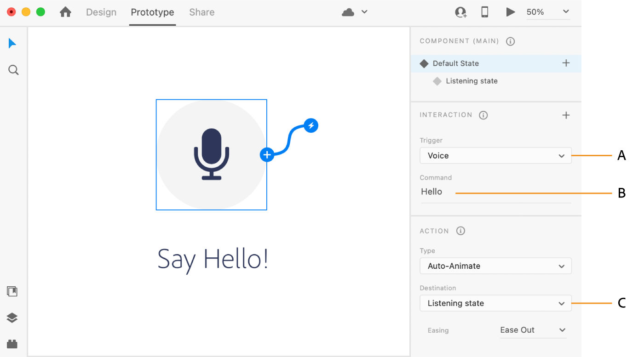
Task: Open the Action Type Auto-Animate dropdown
Action: coord(495,266)
